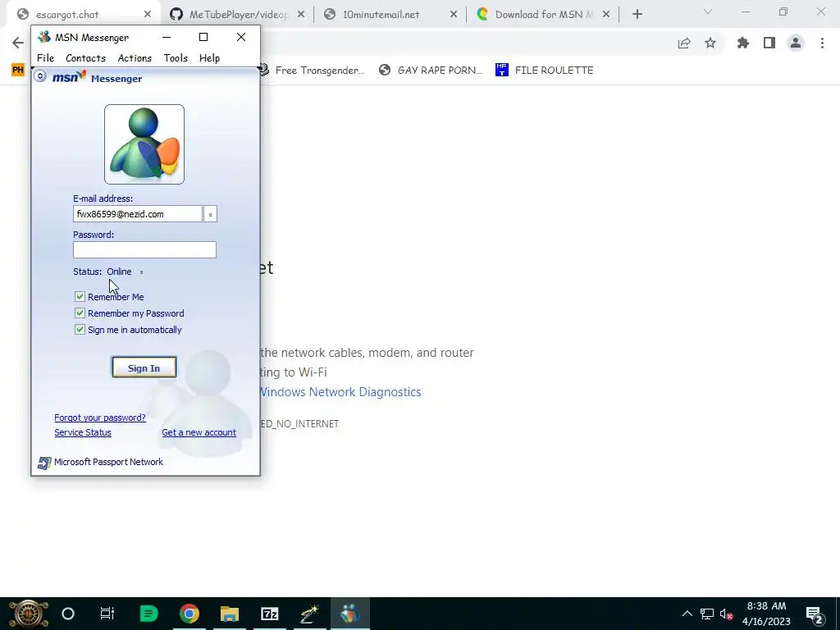This screenshot has width=840, height=630.
Task: Open the wand app on taskbar
Action: point(309,614)
